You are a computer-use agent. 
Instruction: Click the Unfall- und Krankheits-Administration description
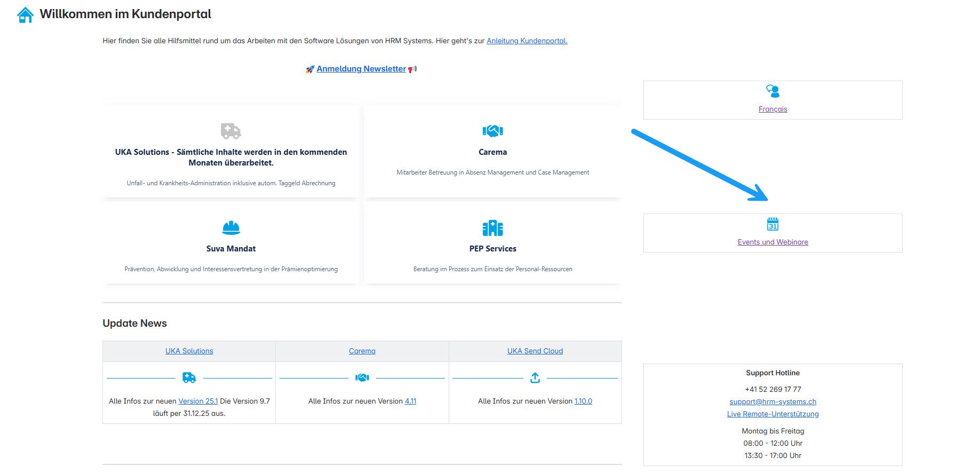(x=231, y=183)
